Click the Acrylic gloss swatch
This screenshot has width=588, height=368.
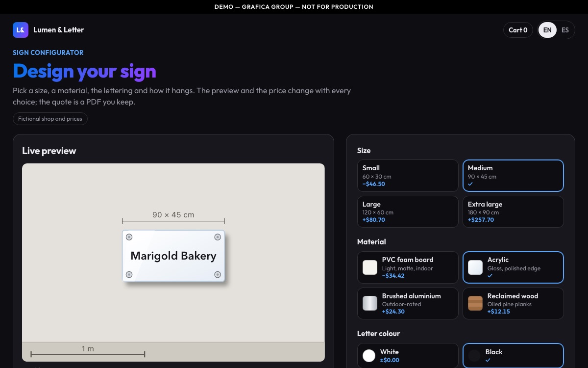click(475, 267)
